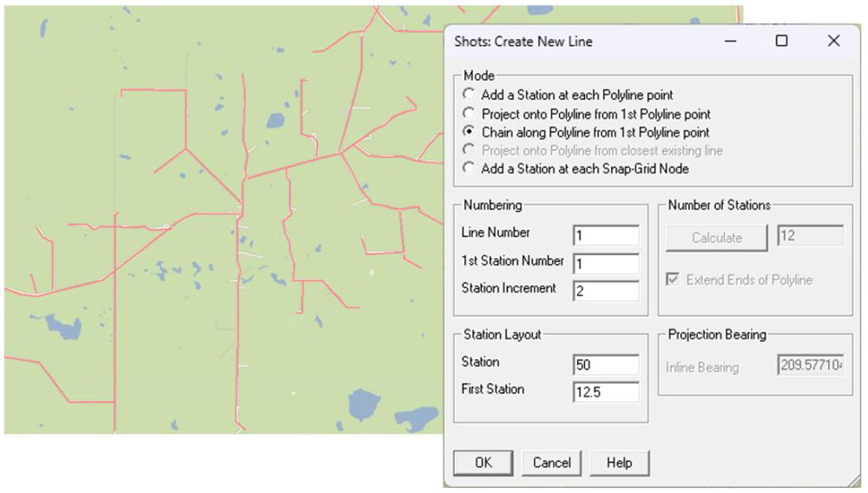Edit the Station spacing field showing 50

[x=606, y=365]
